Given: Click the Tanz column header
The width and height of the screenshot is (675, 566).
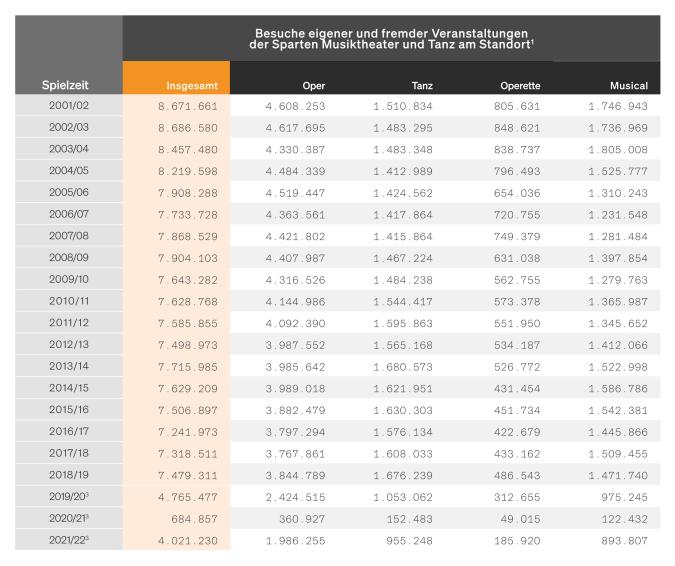Looking at the screenshot, I should [421, 86].
